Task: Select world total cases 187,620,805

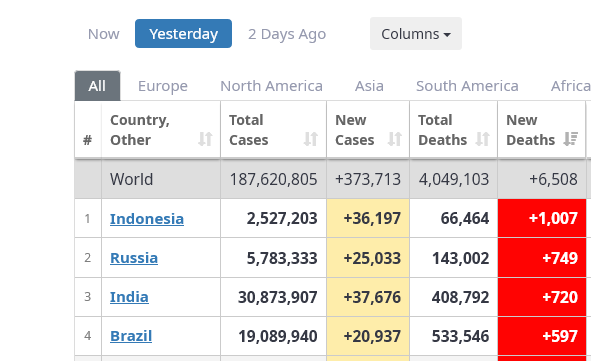Action: 274,179
